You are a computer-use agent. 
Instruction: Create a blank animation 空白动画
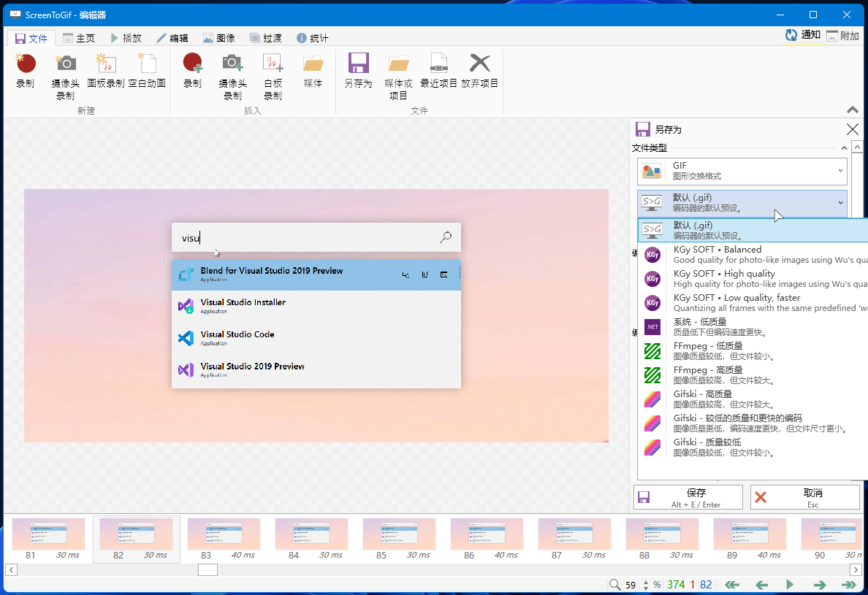(148, 71)
